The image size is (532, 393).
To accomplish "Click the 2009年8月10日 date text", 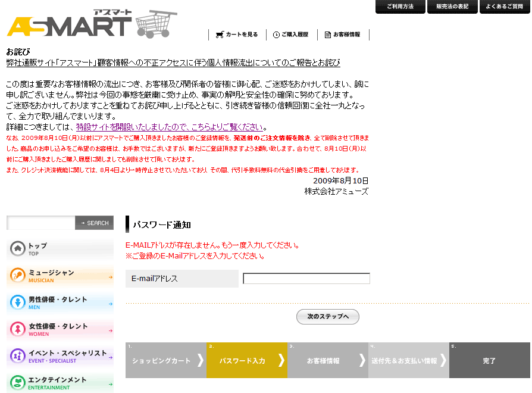I will (340, 181).
